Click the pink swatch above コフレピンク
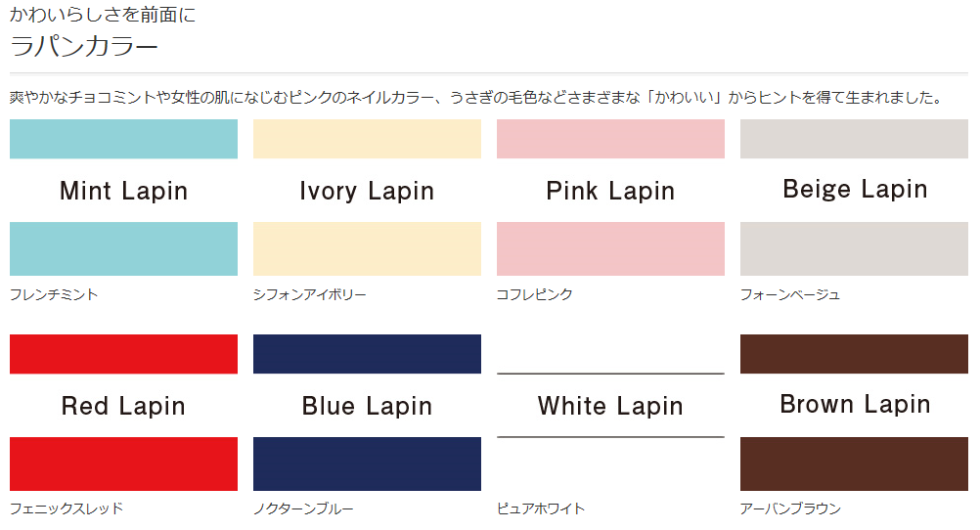Viewport: 980px width, 530px height. click(x=610, y=248)
